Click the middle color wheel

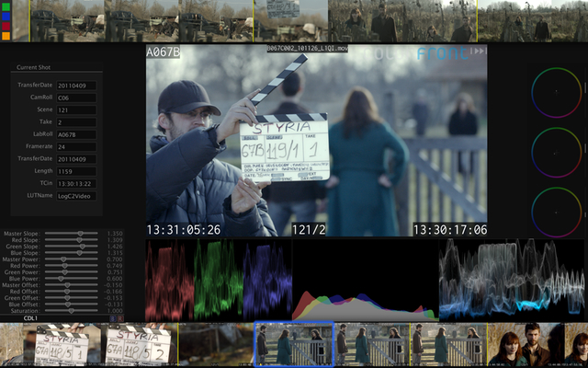[x=557, y=150]
